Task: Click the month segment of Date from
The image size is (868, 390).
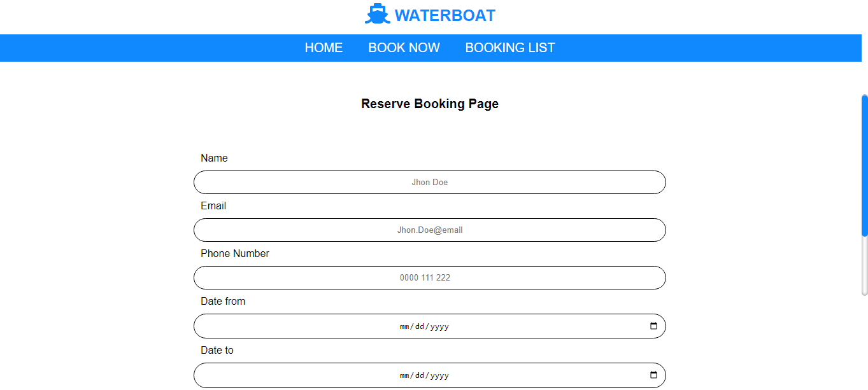Action: tap(403, 326)
